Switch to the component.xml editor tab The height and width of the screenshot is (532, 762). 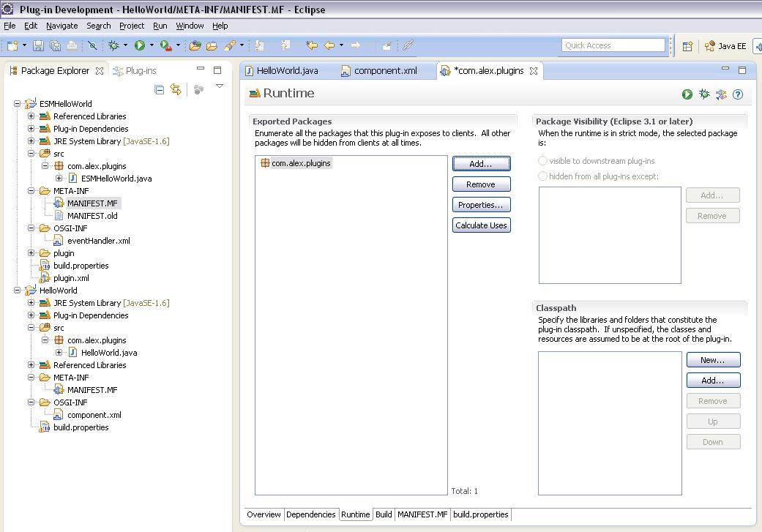coord(380,71)
